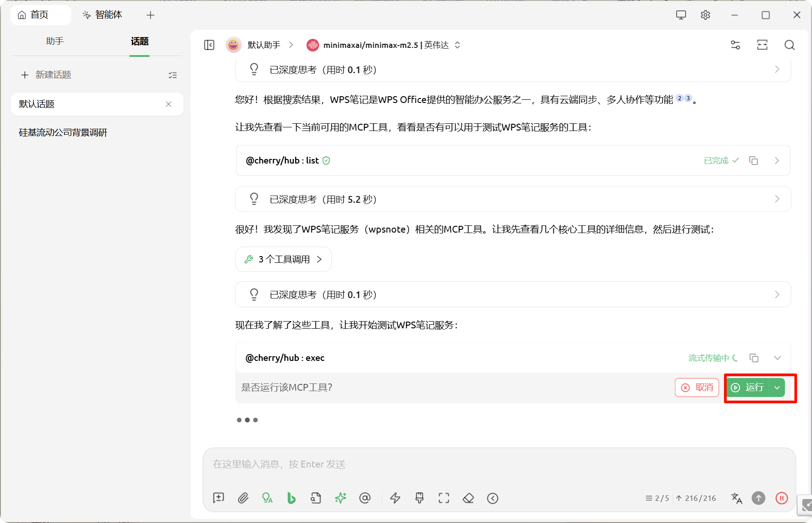Toggle the green web search icon
The height and width of the screenshot is (523, 812).
[267, 498]
